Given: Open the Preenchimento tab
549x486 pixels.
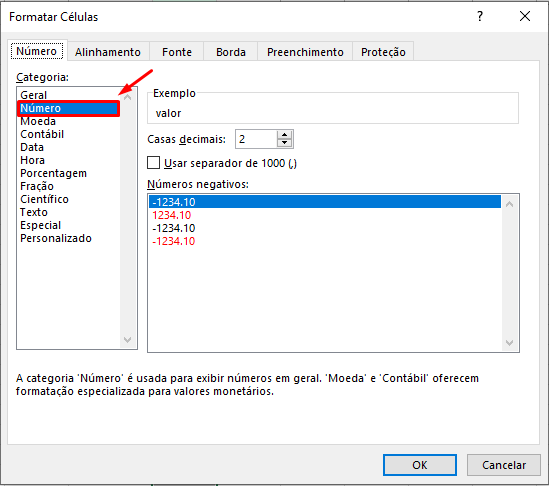Looking at the screenshot, I should (x=305, y=52).
